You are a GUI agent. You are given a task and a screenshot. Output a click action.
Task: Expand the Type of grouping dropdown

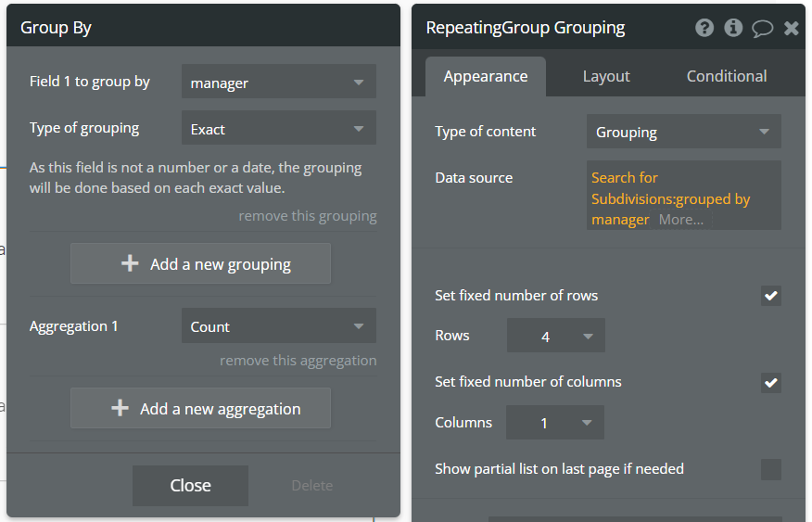278,129
